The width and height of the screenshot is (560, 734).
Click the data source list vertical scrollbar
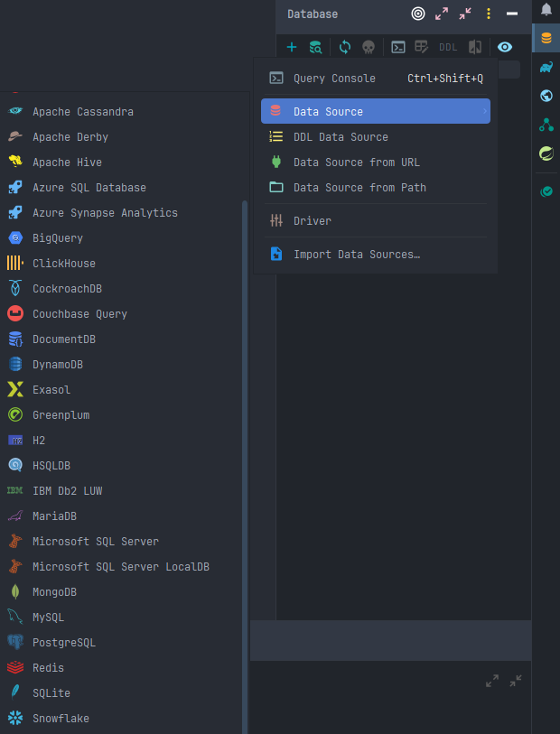click(245, 467)
